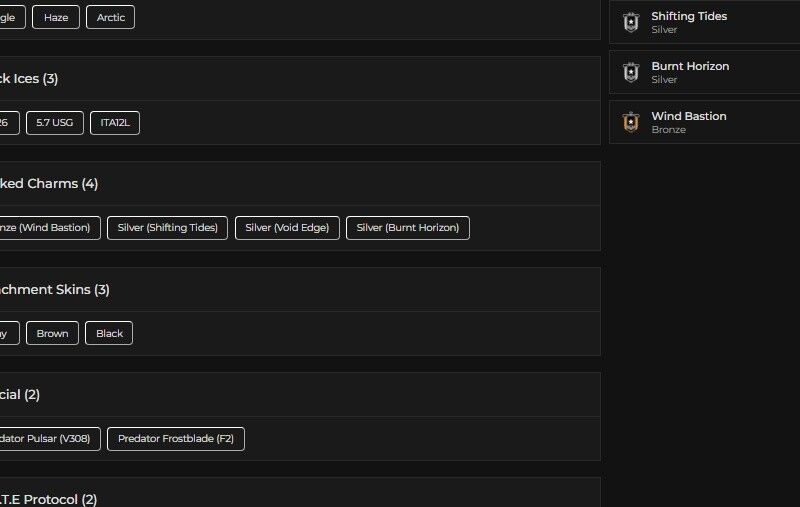Click the Bronze (Wind Bastion) charm tag
Screen dimensions: 800x507
(46, 228)
